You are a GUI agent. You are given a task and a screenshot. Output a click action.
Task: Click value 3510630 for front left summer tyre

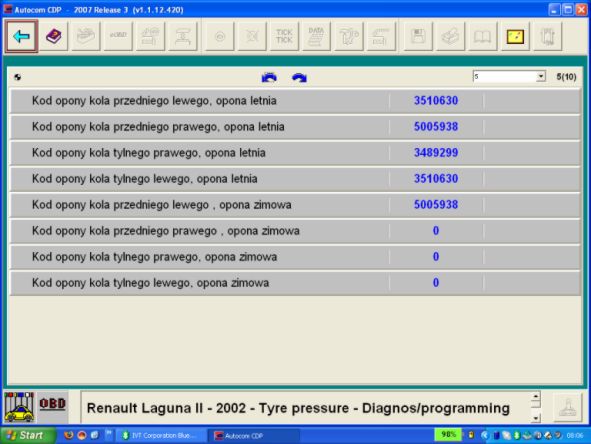[436, 101]
